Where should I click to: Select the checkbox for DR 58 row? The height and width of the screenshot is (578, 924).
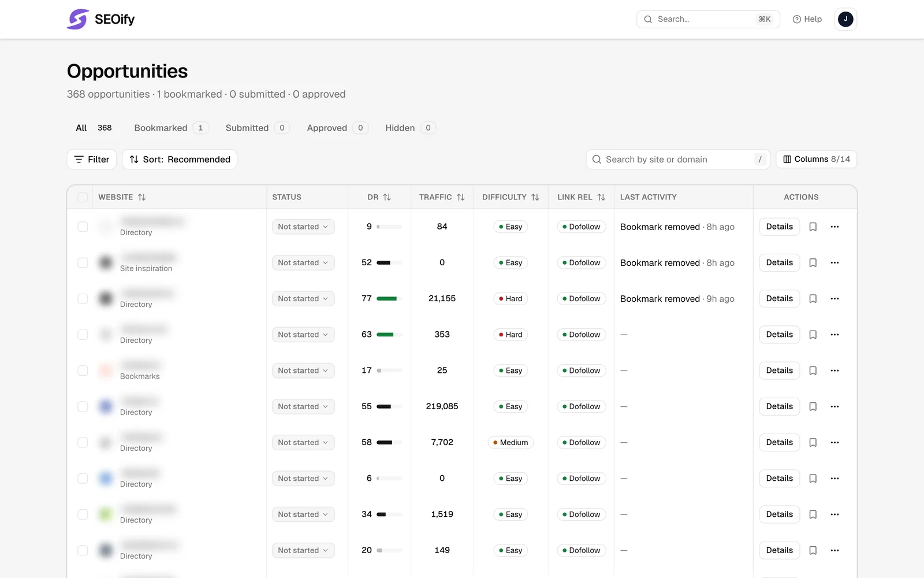pyautogui.click(x=83, y=442)
